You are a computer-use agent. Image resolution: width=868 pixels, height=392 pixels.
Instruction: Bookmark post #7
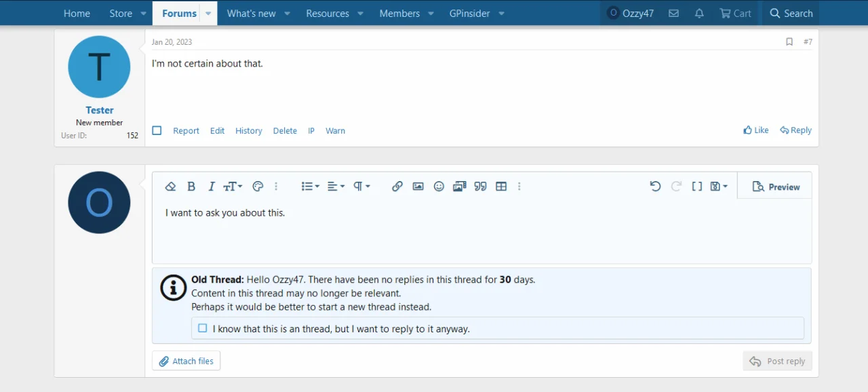[x=789, y=42]
